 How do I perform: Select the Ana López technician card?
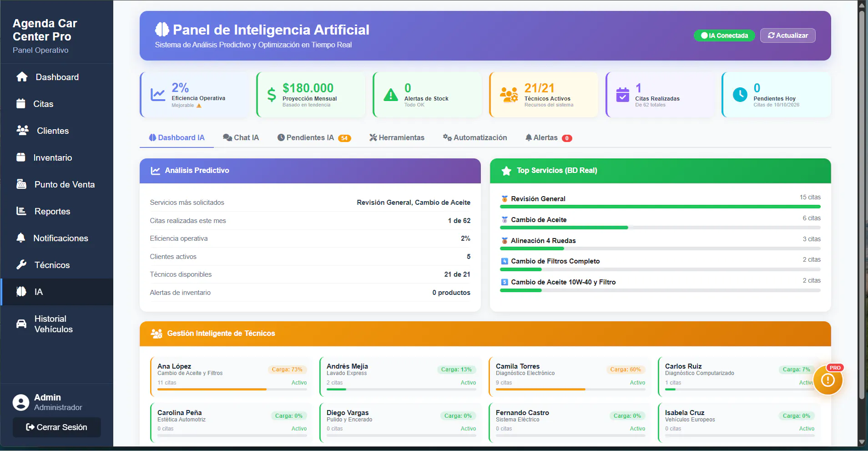coord(232,377)
